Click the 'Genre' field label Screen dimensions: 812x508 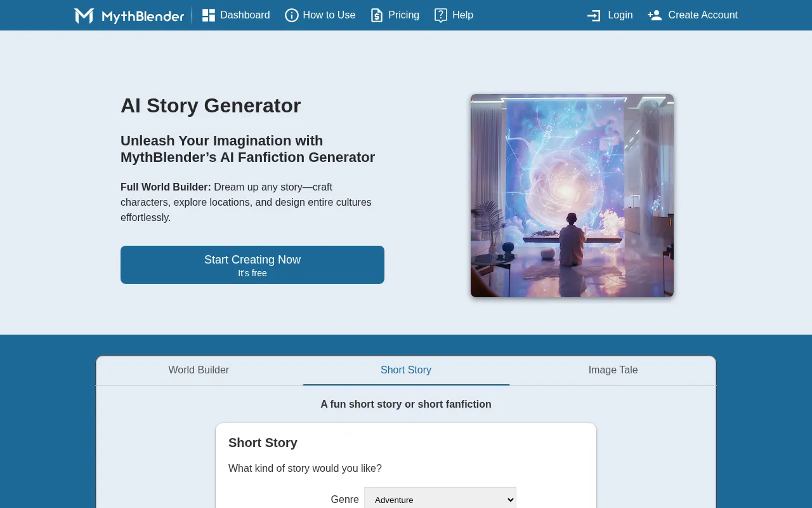click(344, 500)
